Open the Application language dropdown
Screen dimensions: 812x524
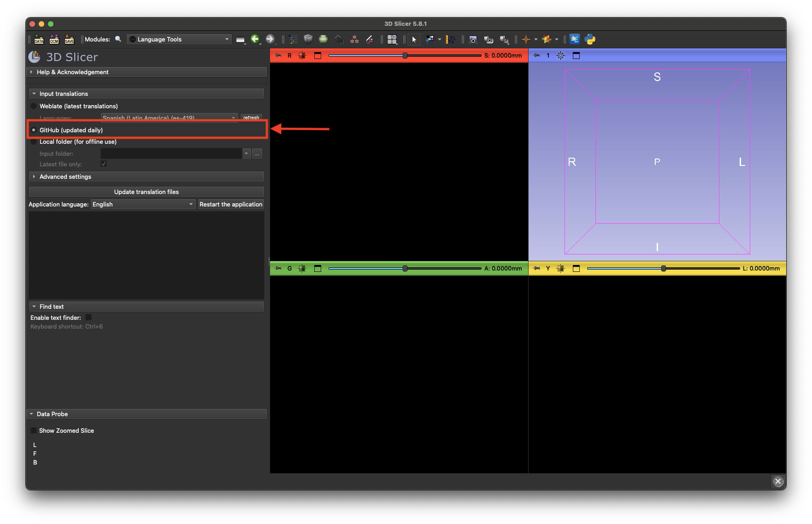tap(143, 204)
